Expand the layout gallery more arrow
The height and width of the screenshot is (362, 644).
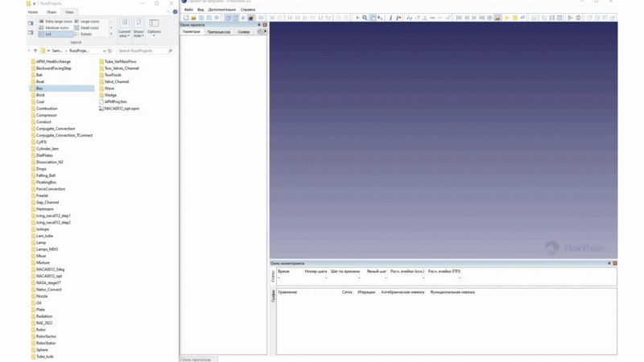[111, 35]
